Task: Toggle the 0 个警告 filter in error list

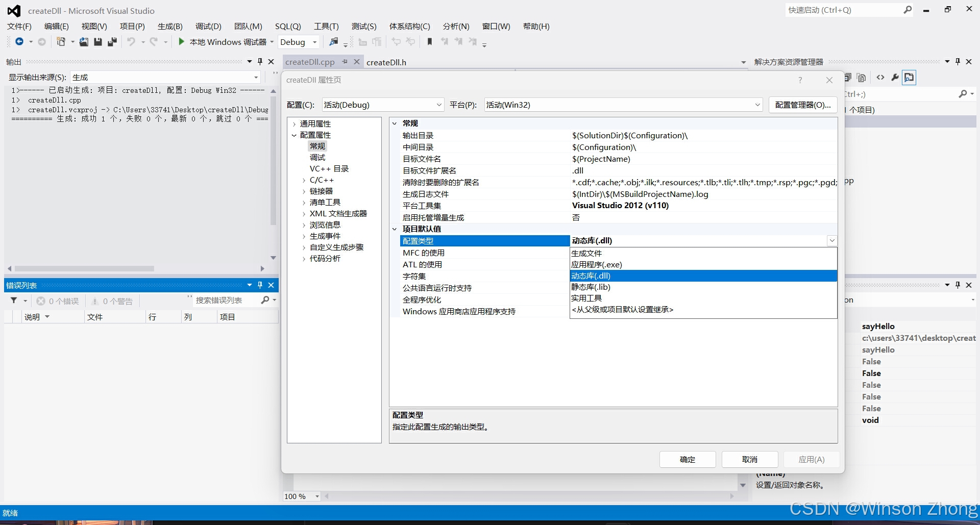Action: 112,301
